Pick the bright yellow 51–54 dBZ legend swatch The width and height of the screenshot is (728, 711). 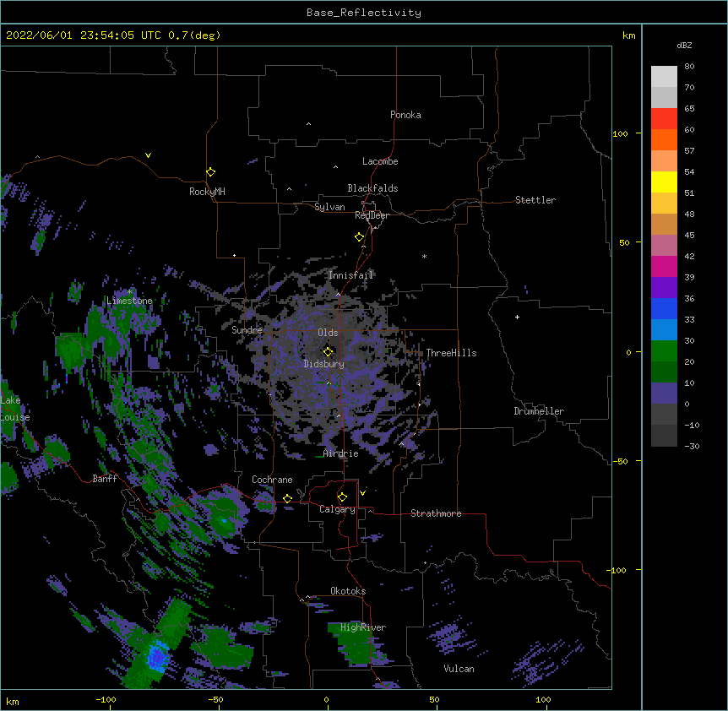664,182
